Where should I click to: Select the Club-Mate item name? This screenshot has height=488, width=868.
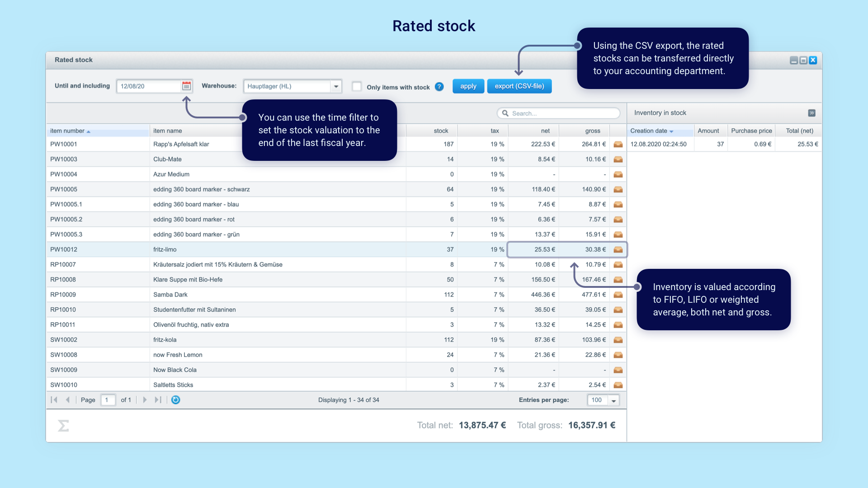(167, 159)
